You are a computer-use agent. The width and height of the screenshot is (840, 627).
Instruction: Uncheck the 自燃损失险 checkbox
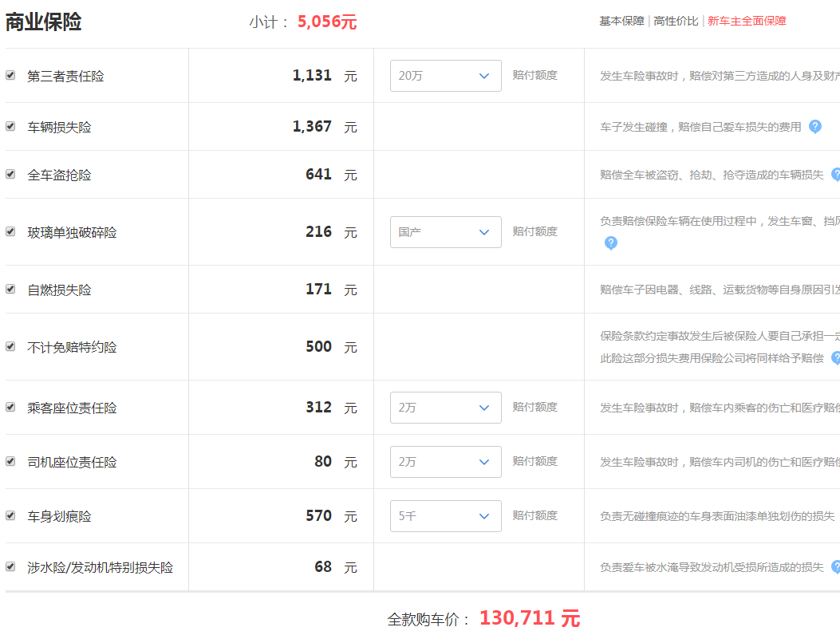[x=10, y=289]
